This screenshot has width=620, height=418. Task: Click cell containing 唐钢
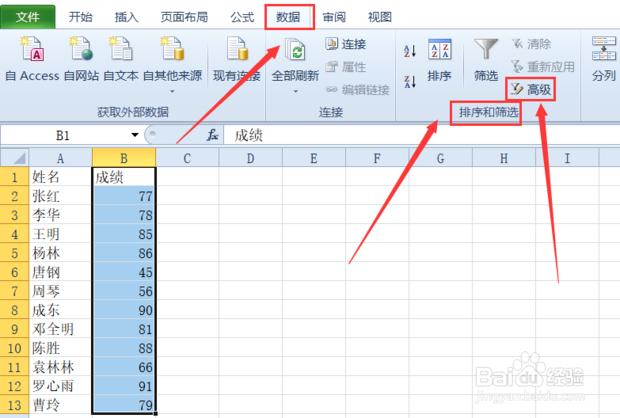coord(60,272)
